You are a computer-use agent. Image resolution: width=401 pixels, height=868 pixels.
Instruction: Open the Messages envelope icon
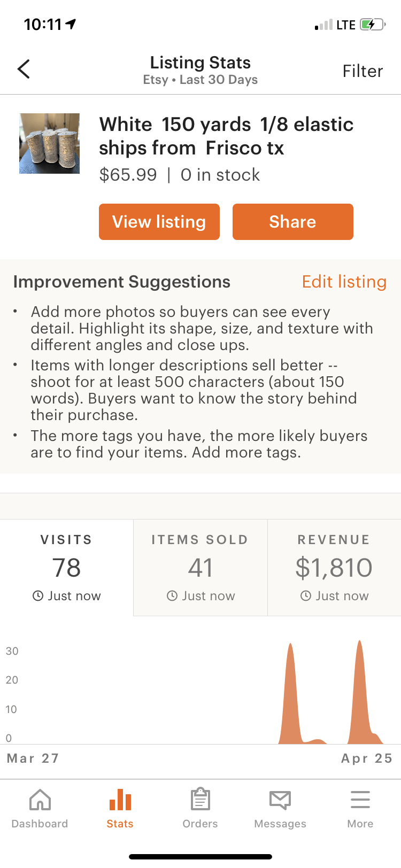tap(280, 800)
